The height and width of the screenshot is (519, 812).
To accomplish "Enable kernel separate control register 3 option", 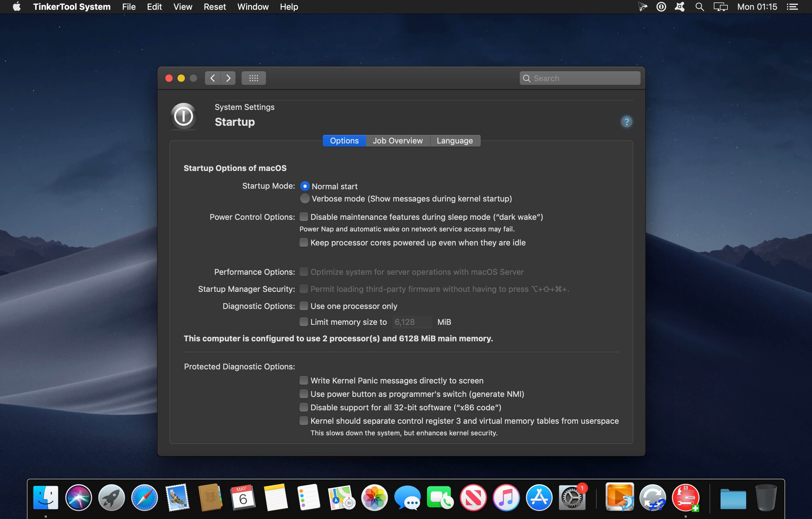I will (x=304, y=421).
